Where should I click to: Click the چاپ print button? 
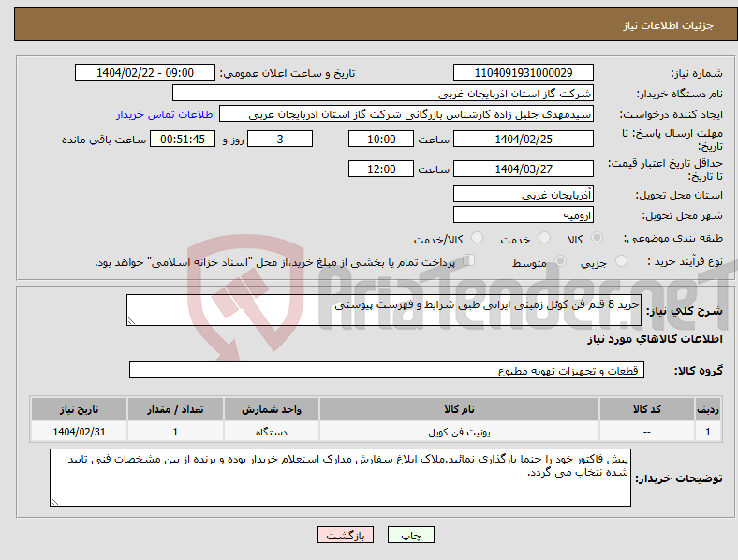tap(411, 535)
